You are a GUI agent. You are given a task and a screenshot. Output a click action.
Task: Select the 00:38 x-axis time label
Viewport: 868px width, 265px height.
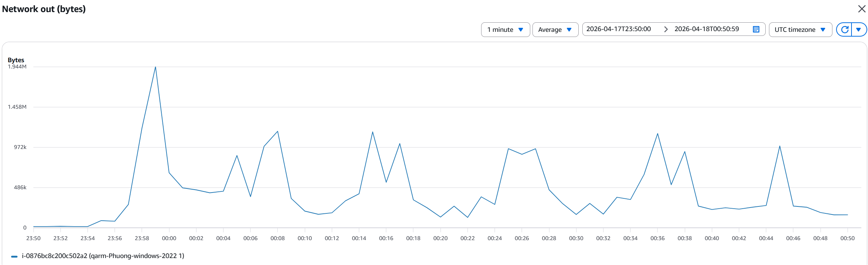(685, 238)
